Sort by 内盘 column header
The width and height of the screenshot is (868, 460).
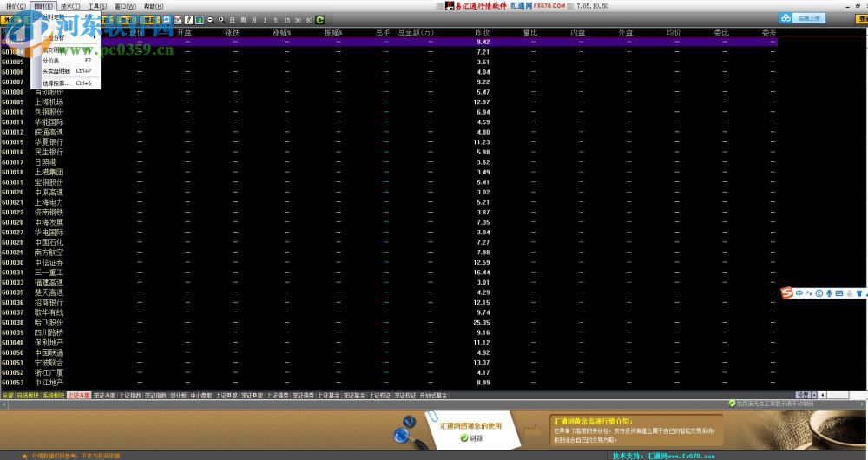(x=578, y=33)
